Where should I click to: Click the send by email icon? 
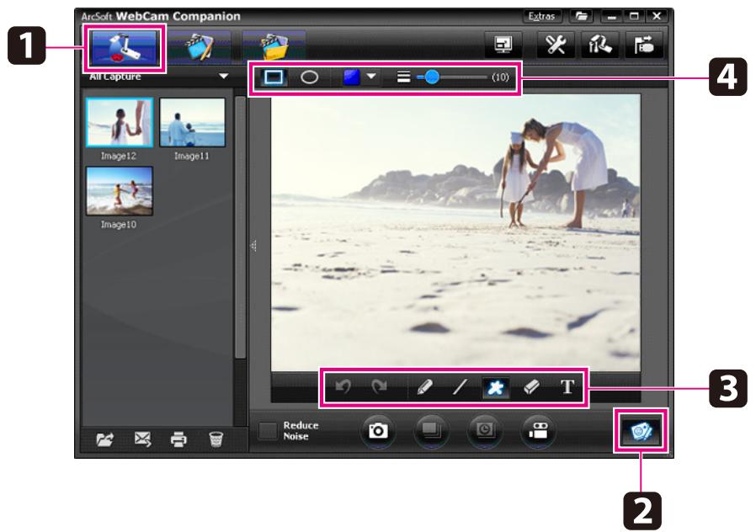point(143,439)
